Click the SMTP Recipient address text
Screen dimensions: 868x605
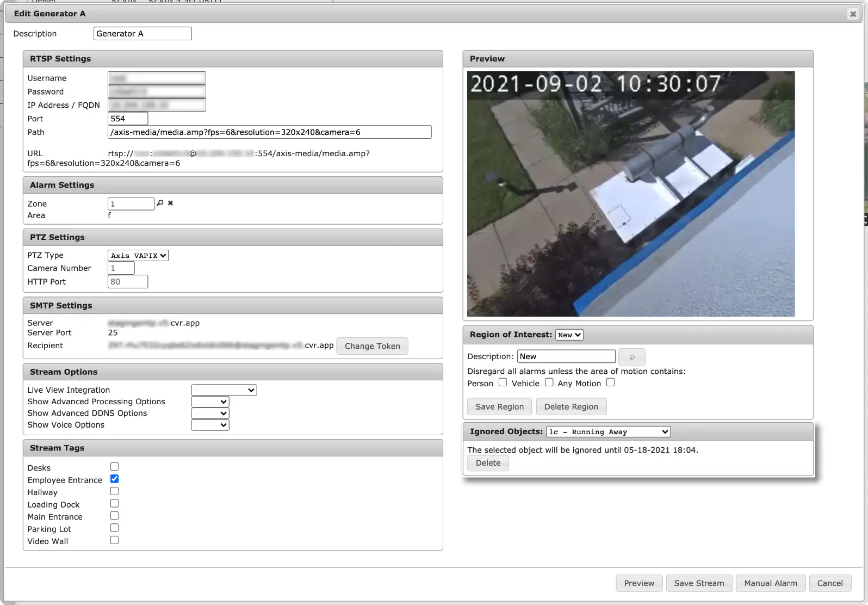point(220,345)
